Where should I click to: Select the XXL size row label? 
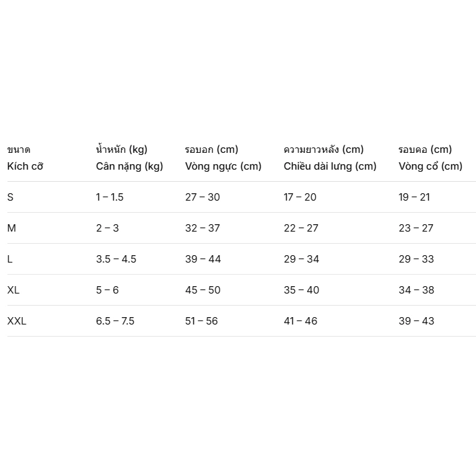pyautogui.click(x=17, y=321)
